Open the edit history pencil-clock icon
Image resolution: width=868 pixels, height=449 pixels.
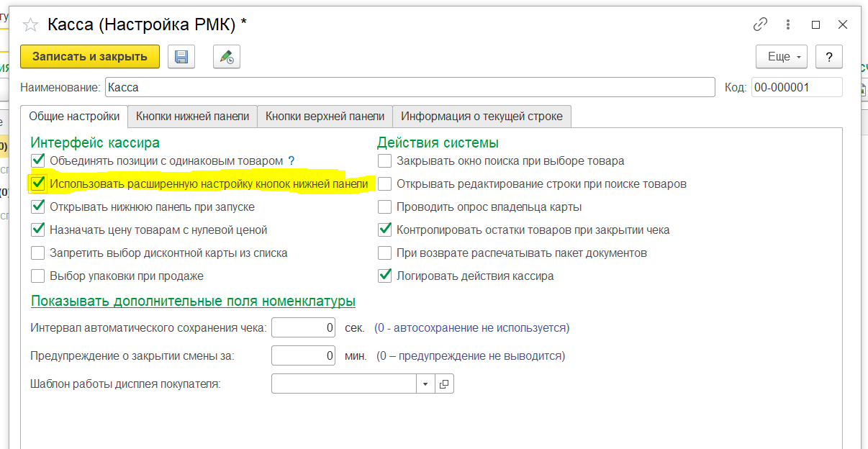pyautogui.click(x=227, y=57)
